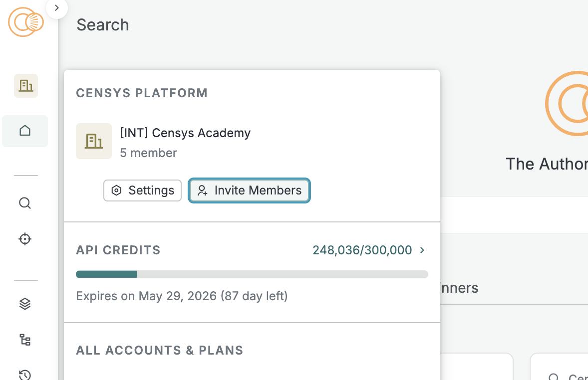Open the organization switcher building icon
Screen dimensions: 588x380
pyautogui.click(x=26, y=86)
